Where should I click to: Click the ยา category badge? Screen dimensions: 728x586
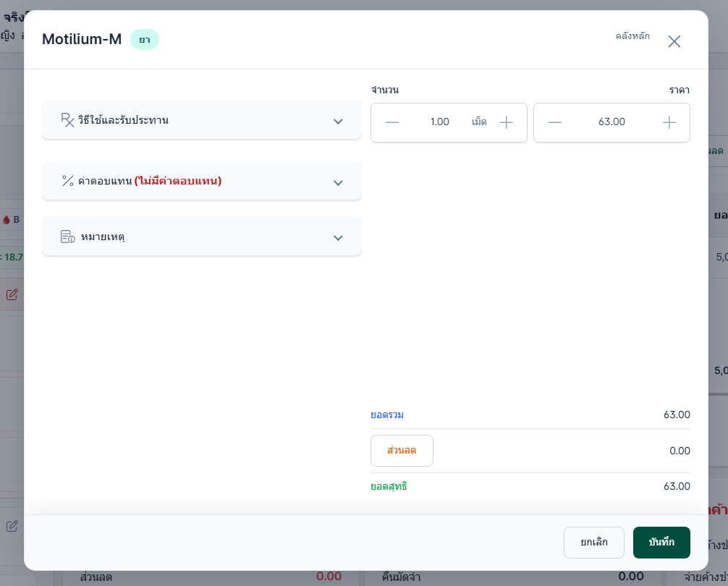145,40
